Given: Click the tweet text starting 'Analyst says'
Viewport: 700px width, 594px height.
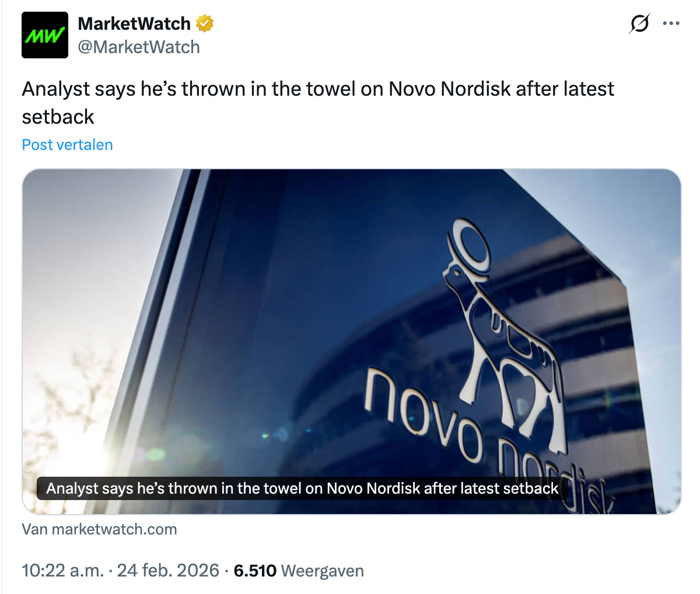Looking at the screenshot, I should (x=318, y=103).
